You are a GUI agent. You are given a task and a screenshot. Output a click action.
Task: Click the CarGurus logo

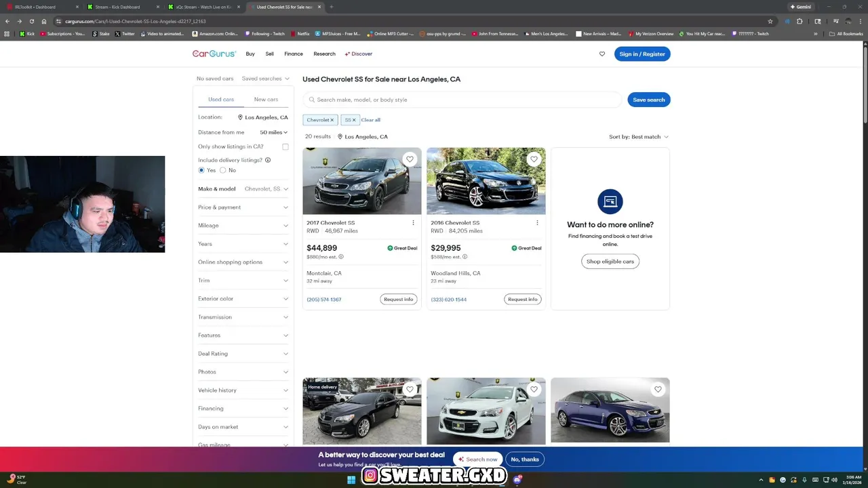tap(214, 54)
